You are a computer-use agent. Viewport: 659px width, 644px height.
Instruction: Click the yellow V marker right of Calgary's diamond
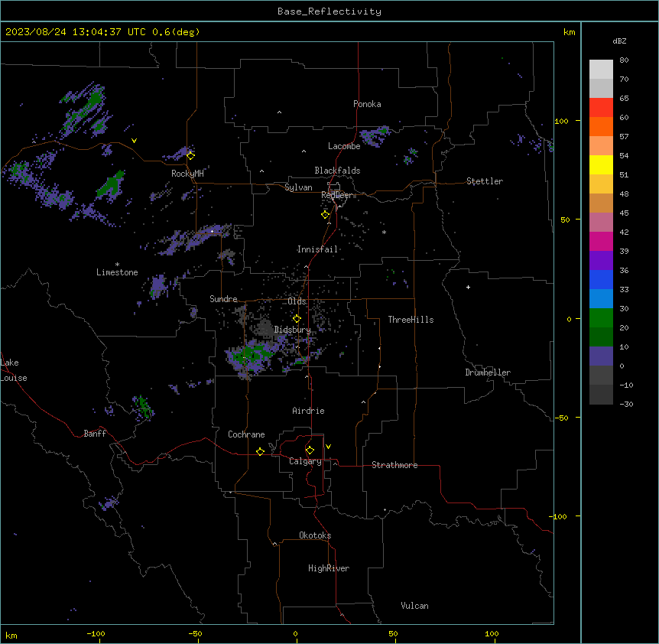[328, 447]
